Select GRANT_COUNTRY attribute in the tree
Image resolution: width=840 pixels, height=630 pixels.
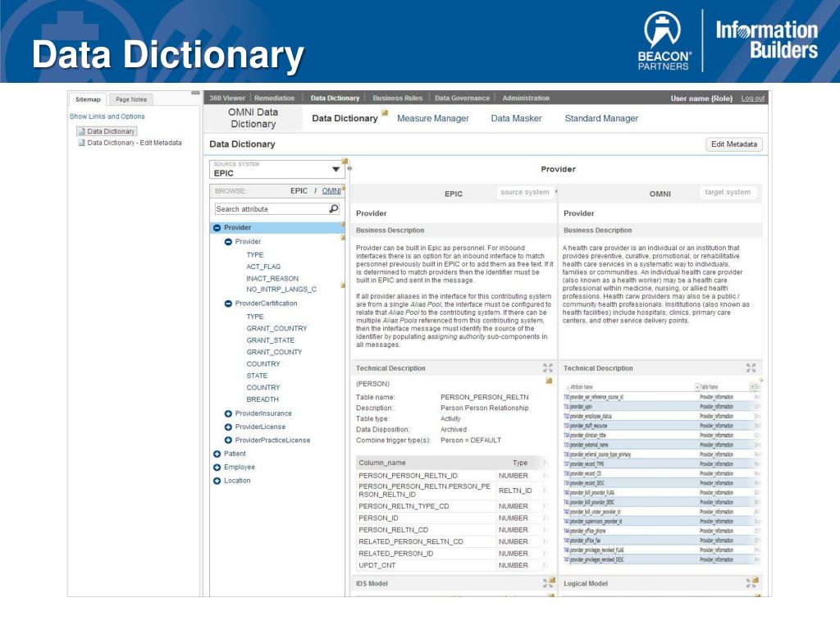276,328
